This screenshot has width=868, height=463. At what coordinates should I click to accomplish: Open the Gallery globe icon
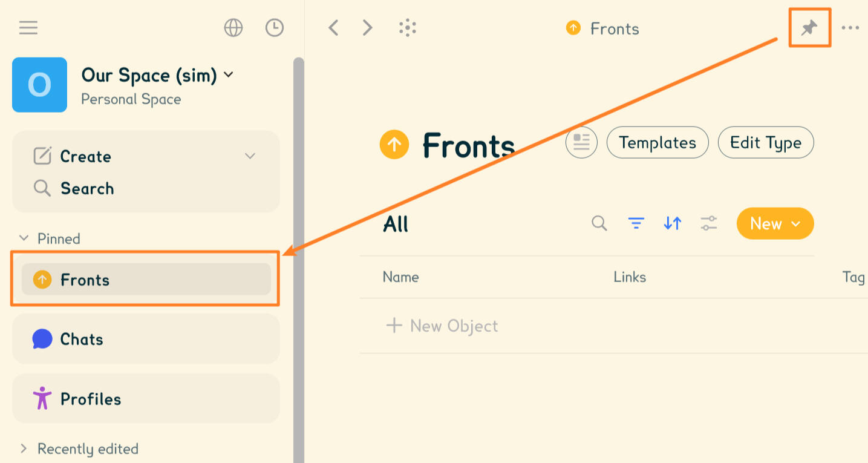click(x=233, y=27)
